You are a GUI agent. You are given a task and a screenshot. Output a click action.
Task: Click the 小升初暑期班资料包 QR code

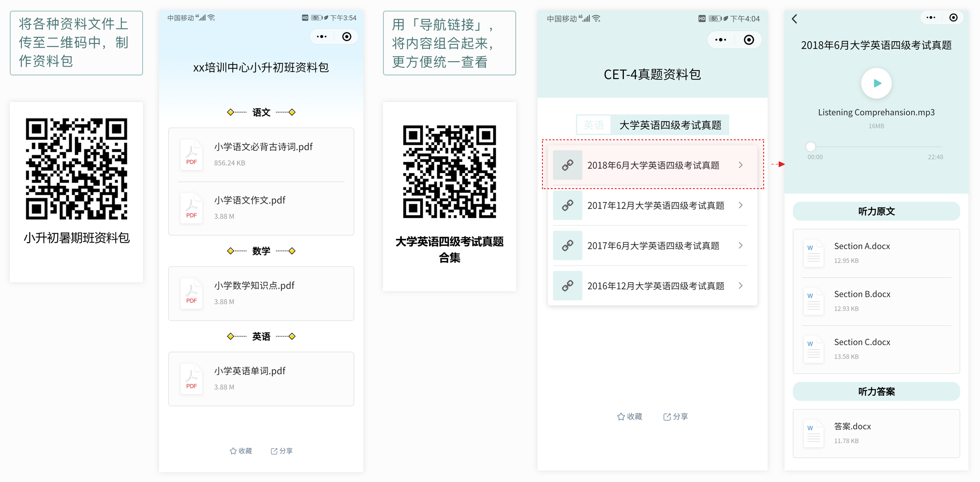coord(76,169)
